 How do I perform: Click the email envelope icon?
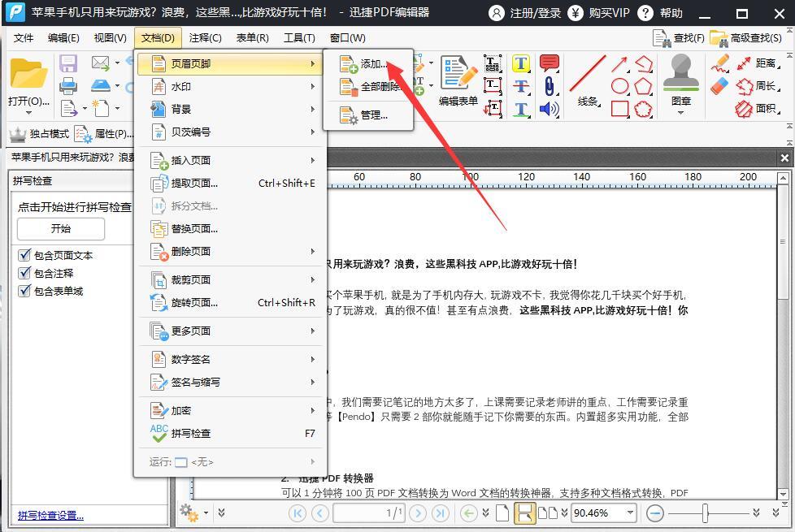(100, 63)
